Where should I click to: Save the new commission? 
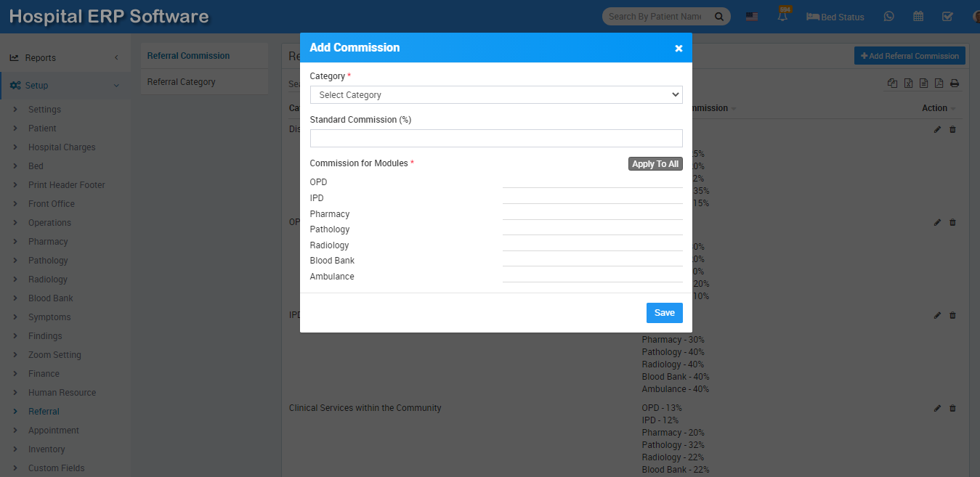point(664,313)
